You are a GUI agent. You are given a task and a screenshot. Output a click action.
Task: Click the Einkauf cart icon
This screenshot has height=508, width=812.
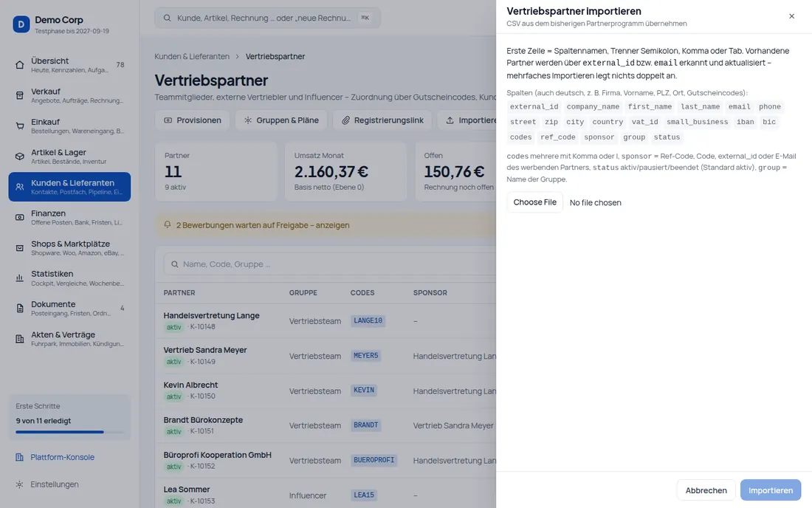[x=20, y=126]
